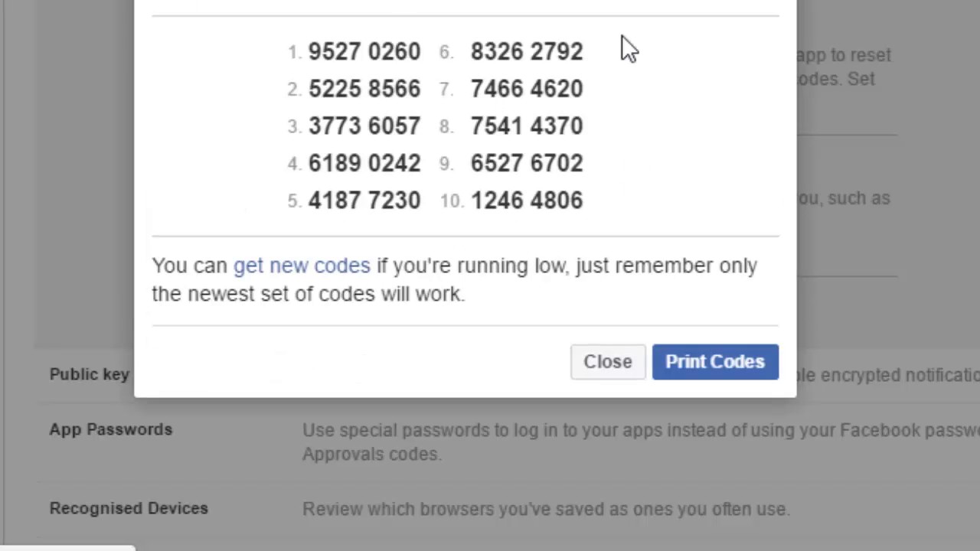Select recovery code 1246 4806
Viewport: 980px width, 551px height.
527,201
